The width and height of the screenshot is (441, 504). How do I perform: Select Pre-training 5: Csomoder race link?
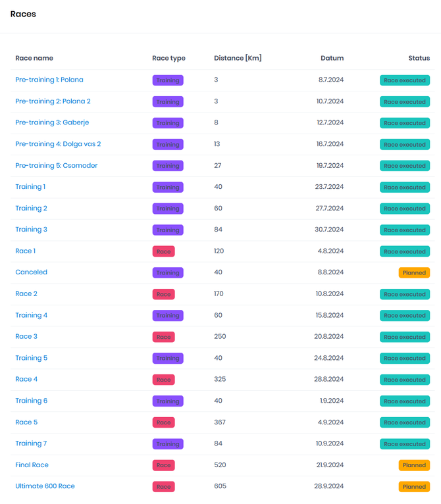point(56,165)
